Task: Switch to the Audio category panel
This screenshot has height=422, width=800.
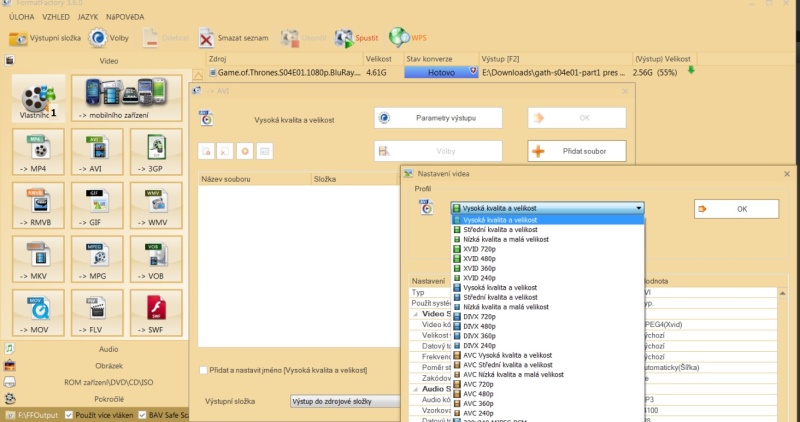Action: click(108, 349)
